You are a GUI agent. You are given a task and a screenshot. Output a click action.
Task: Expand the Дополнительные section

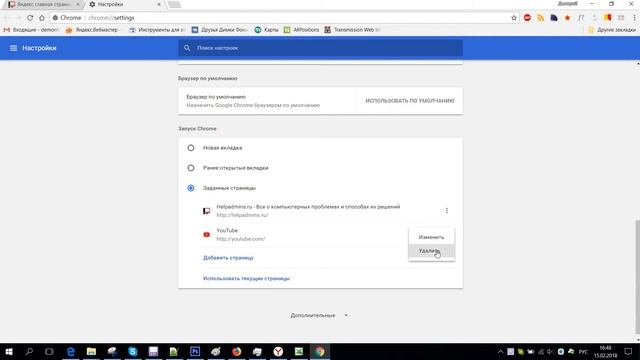coord(319,316)
